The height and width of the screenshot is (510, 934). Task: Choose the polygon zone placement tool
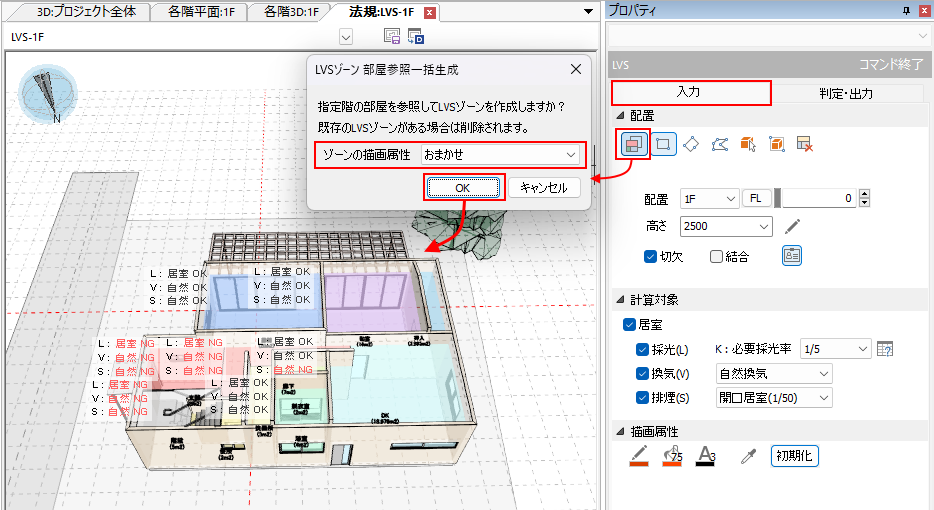(691, 145)
